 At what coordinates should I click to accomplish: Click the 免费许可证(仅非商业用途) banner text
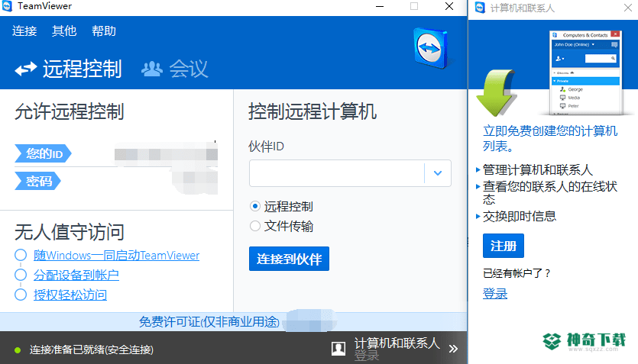pyautogui.click(x=209, y=322)
